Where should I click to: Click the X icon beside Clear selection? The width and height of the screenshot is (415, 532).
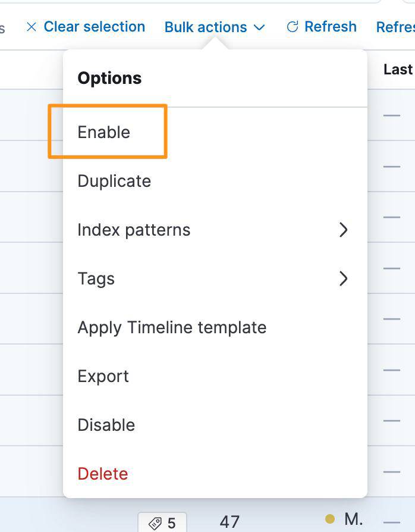tap(32, 27)
